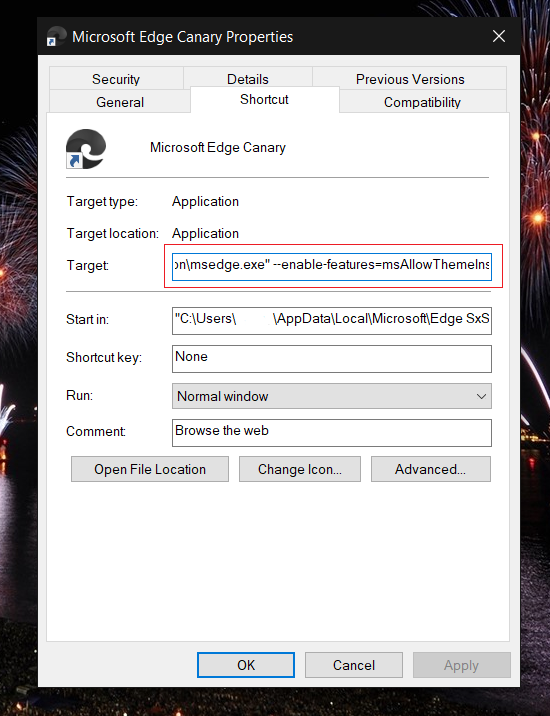Click the 'Target type:' label

pyautogui.click(x=102, y=201)
